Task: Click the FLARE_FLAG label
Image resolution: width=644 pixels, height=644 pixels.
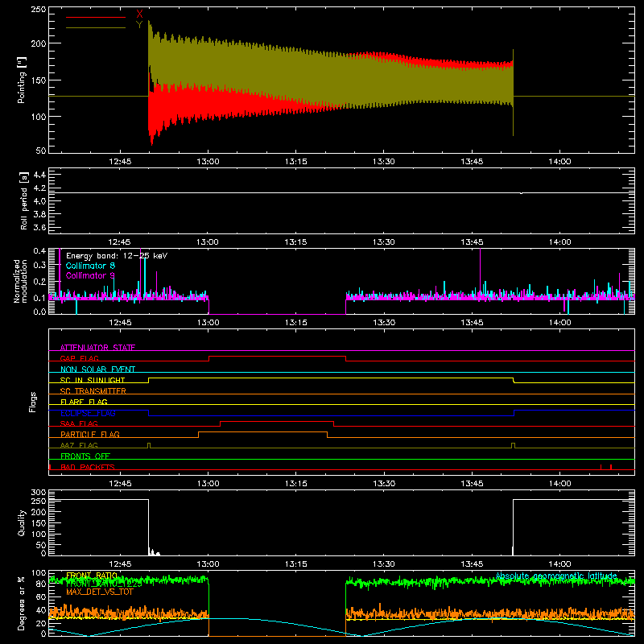Action: click(x=84, y=402)
